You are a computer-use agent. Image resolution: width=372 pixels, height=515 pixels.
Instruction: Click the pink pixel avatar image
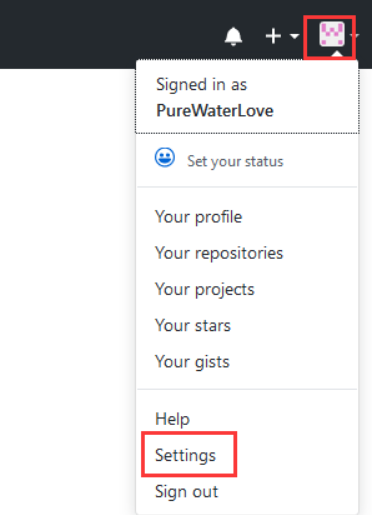pos(332,34)
